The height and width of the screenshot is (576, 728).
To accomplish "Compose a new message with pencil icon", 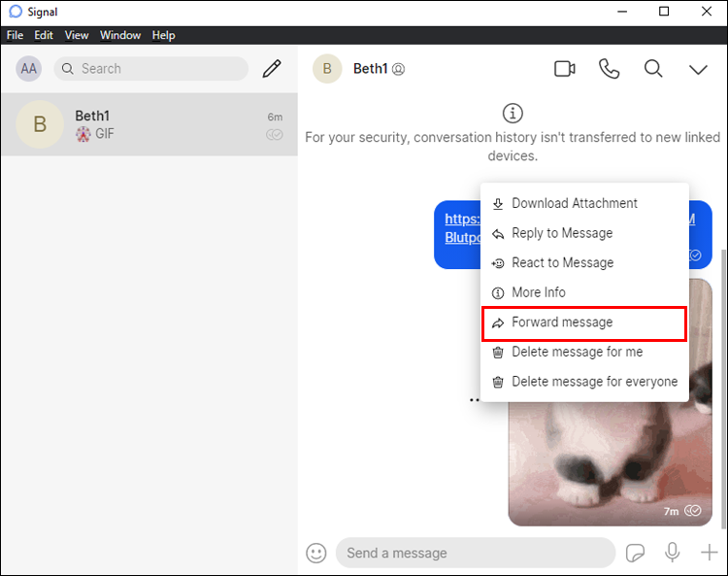I will (x=272, y=69).
